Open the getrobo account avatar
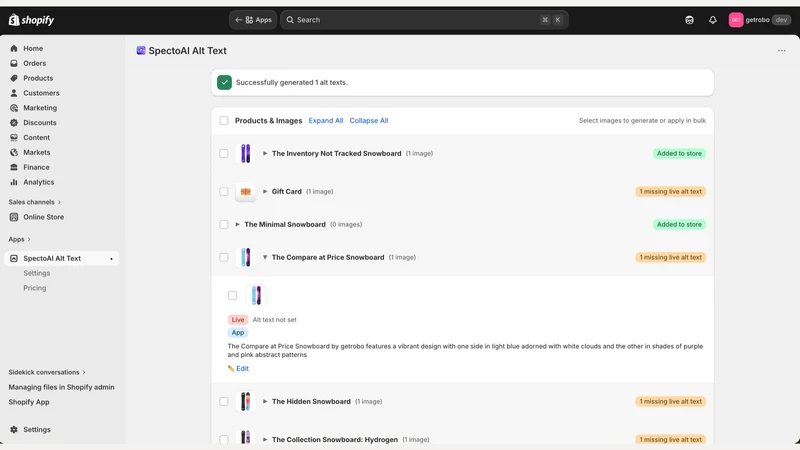 click(x=736, y=20)
